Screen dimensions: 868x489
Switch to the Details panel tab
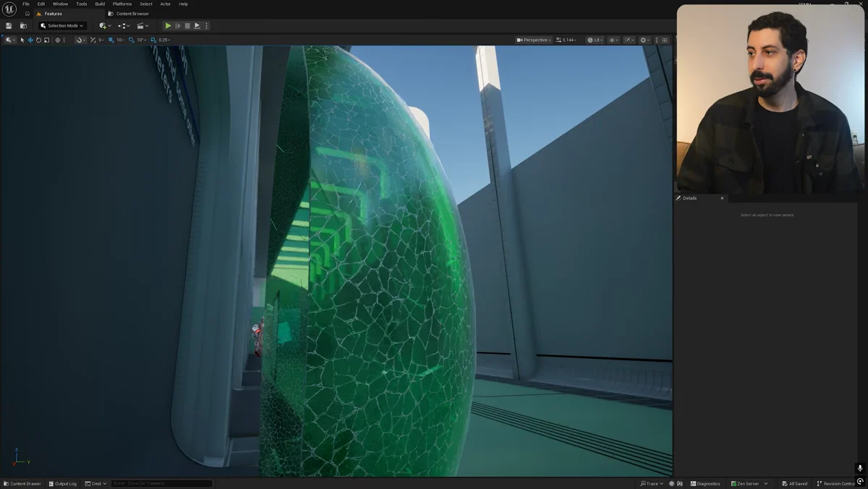coord(690,198)
